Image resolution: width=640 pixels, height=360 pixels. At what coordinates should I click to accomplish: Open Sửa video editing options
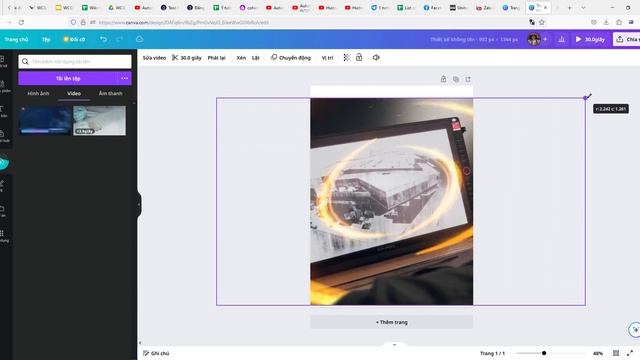click(154, 58)
